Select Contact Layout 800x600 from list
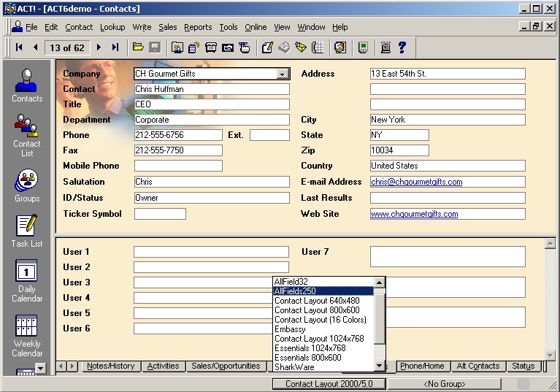The width and height of the screenshot is (560, 392). coord(323,310)
